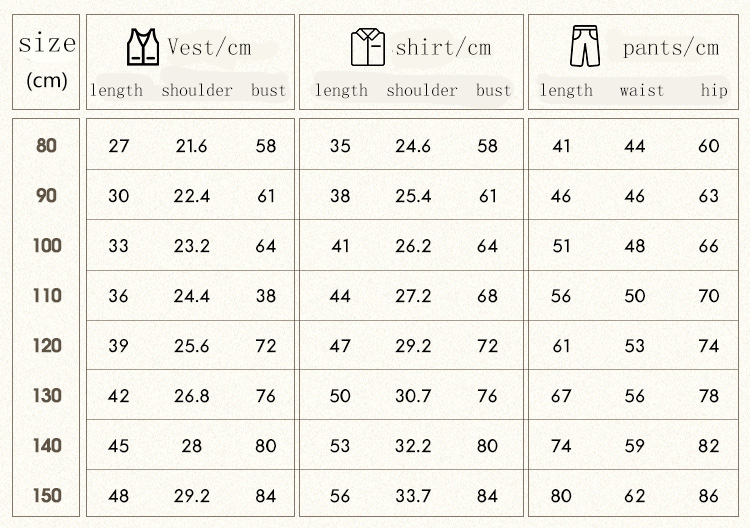This screenshot has height=528, width=750.
Task: Click the vest bust value 38
Action: click(265, 296)
